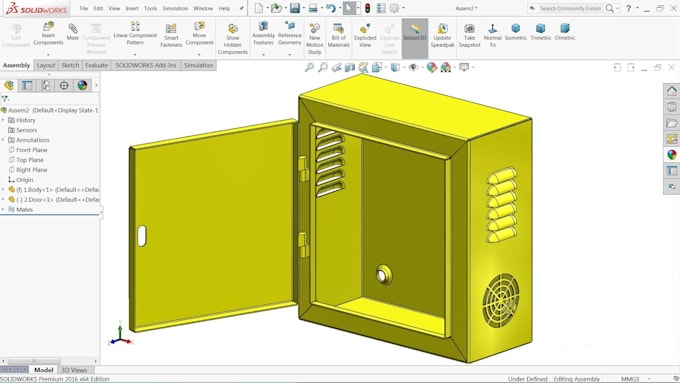
Task: Open the ConfigurationManager tab
Action: point(46,85)
